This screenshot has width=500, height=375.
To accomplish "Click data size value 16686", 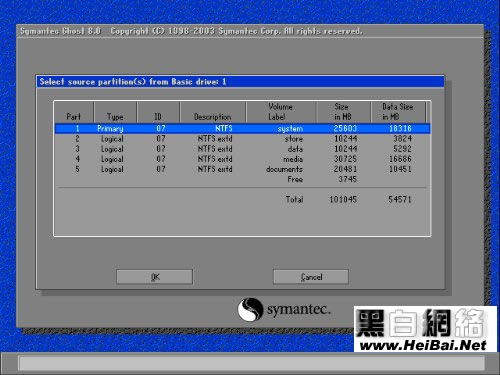I will tap(400, 159).
